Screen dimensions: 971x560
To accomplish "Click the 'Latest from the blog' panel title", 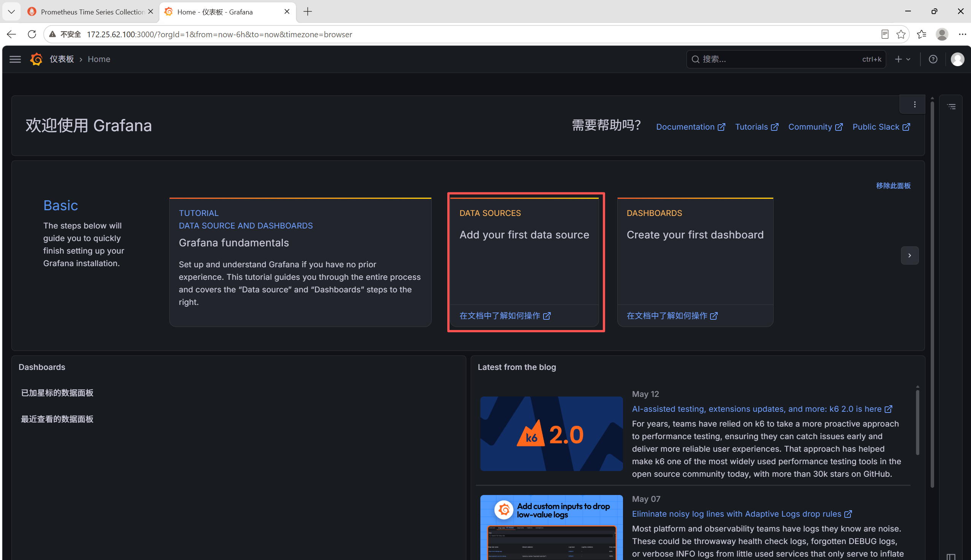I will pos(516,367).
